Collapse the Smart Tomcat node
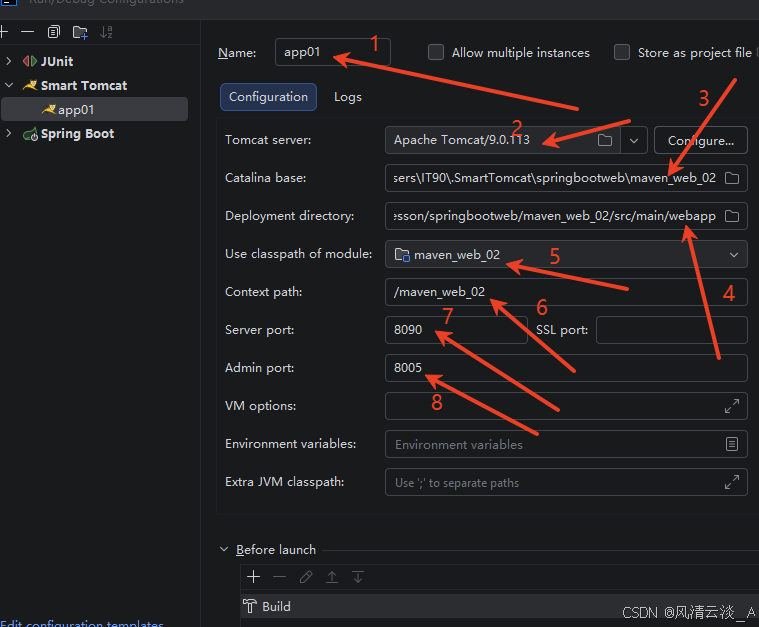759x627 pixels. click(9, 85)
